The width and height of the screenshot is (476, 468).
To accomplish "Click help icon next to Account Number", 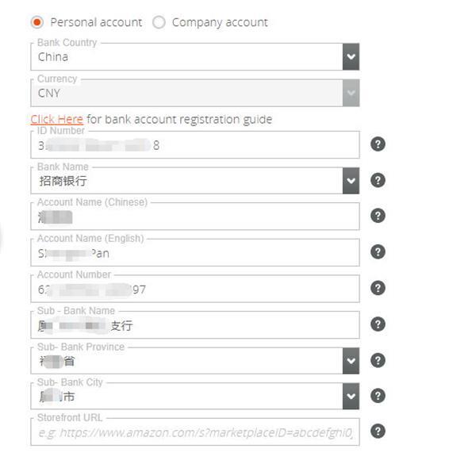I will 378,288.
